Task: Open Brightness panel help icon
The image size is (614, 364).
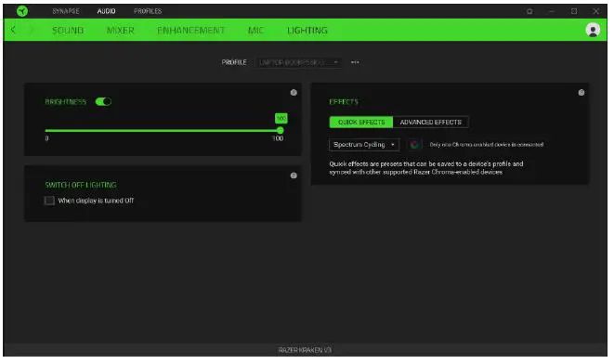Action: coord(294,93)
